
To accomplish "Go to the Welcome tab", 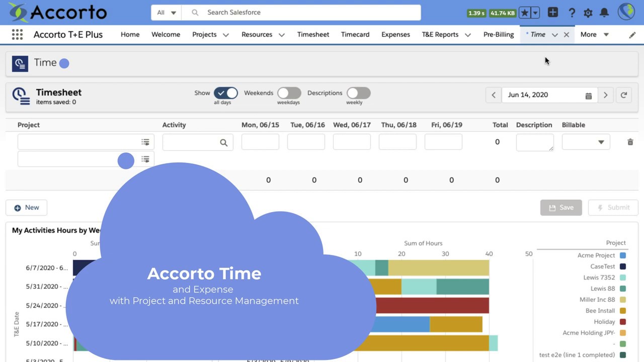I will [166, 35].
